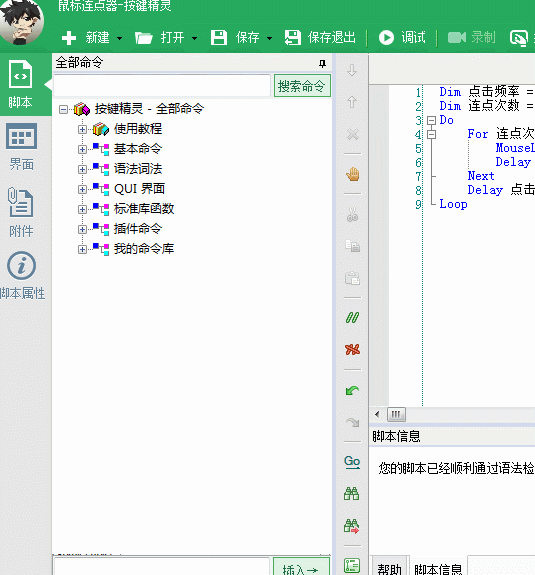The height and width of the screenshot is (575, 535).
Task: Select 基本命令 in command tree
Action: coord(138,149)
